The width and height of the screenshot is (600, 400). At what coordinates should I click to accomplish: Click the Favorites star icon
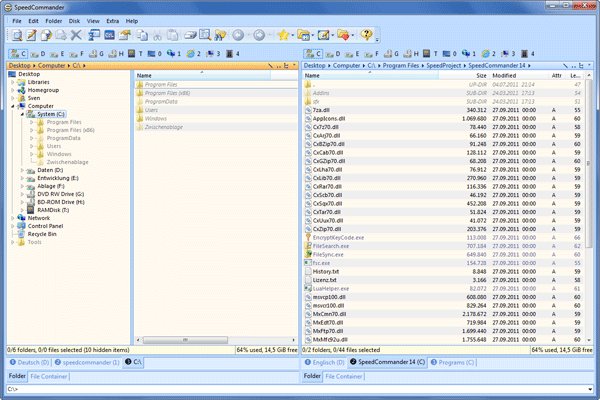pyautogui.click(x=283, y=35)
